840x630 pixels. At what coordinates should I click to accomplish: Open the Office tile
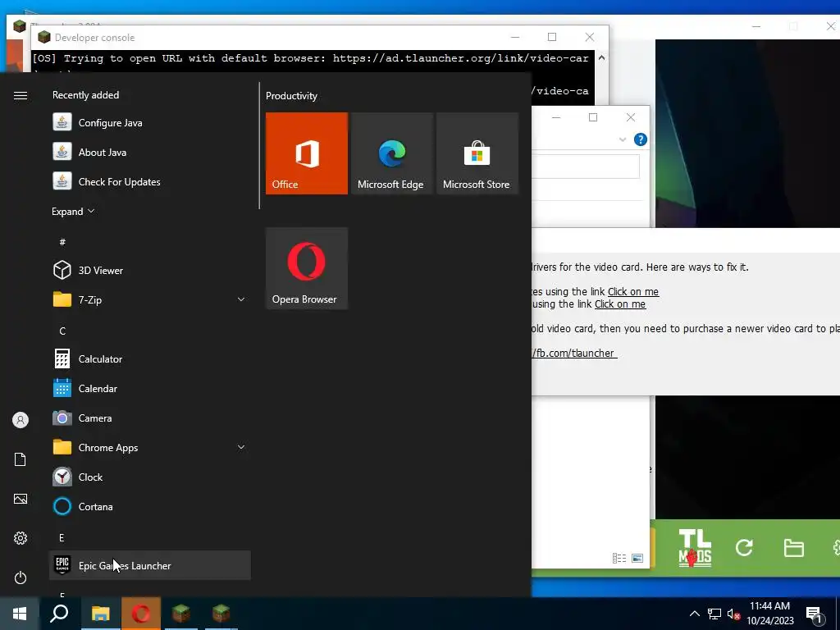point(307,153)
